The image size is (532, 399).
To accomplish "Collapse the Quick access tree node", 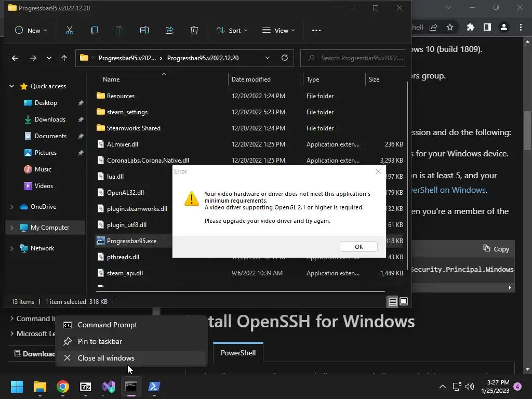I will tap(11, 86).
